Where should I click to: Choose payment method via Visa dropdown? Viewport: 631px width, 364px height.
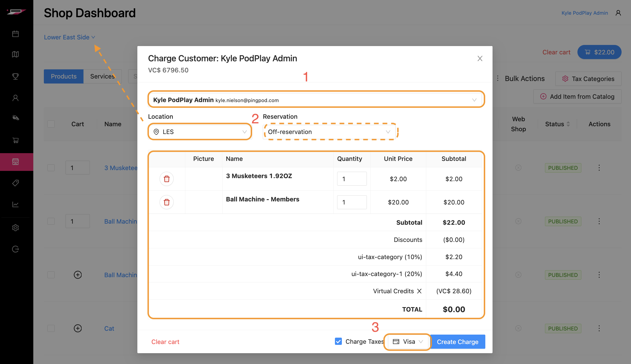coord(408,342)
